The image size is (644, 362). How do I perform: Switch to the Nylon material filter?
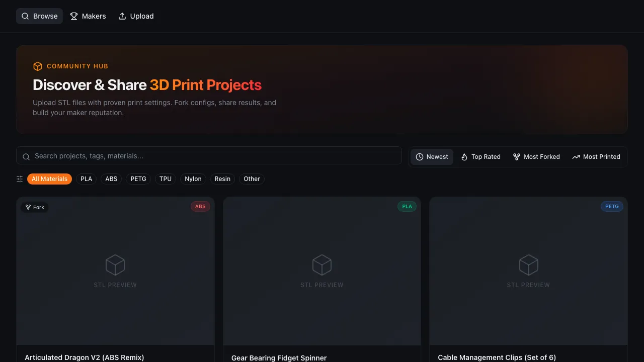click(193, 179)
